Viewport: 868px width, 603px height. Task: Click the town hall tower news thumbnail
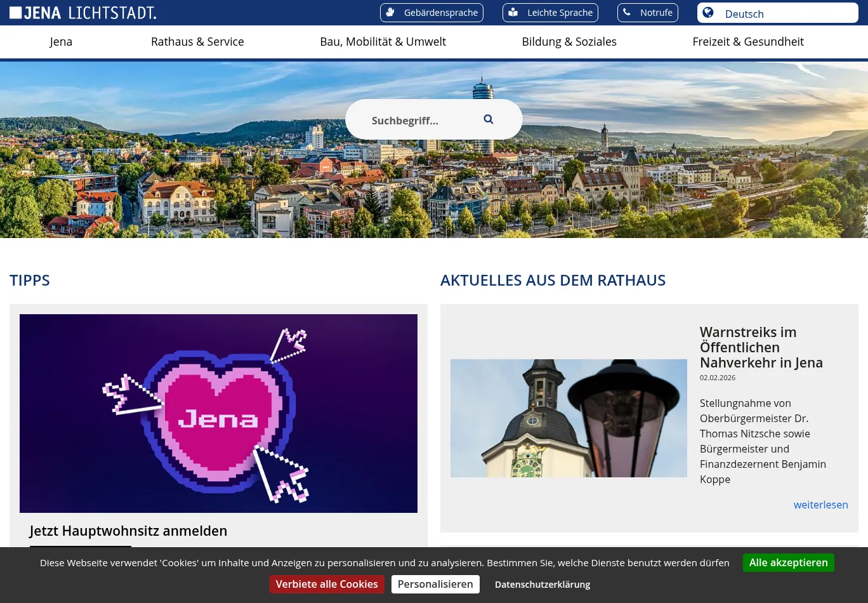569,418
